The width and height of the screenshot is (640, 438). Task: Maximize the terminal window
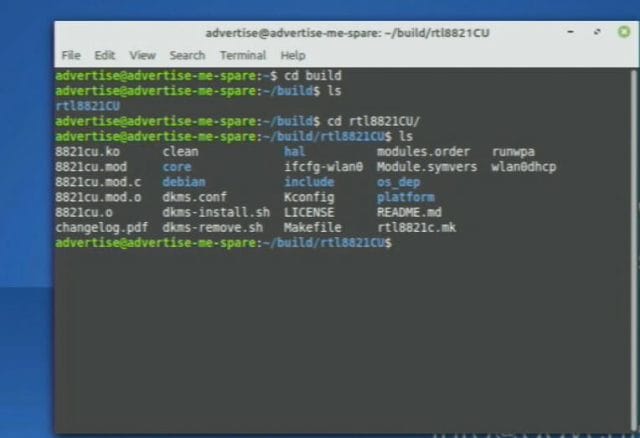coord(597,32)
